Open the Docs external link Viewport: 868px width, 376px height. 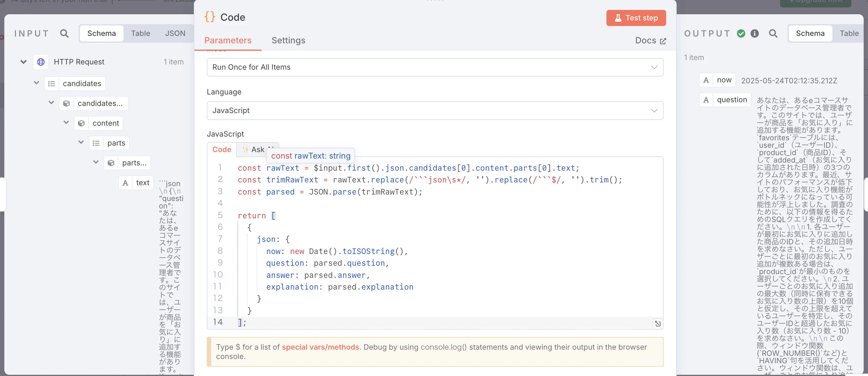[650, 41]
